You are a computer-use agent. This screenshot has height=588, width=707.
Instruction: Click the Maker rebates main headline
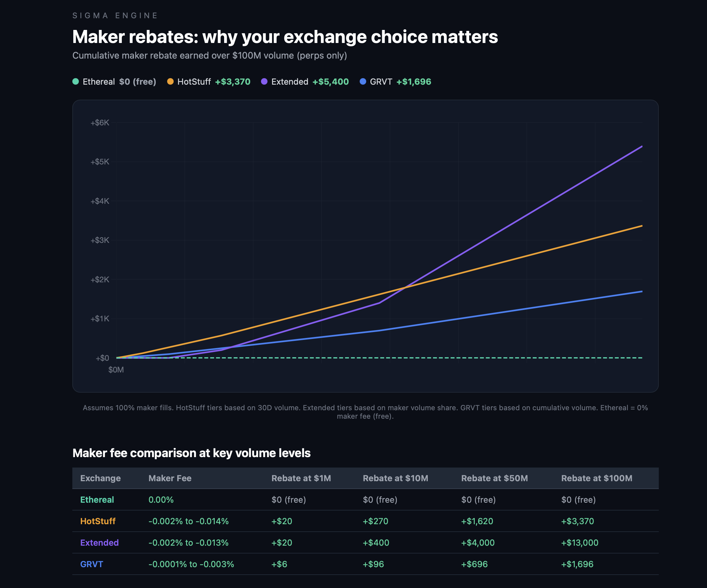(285, 37)
